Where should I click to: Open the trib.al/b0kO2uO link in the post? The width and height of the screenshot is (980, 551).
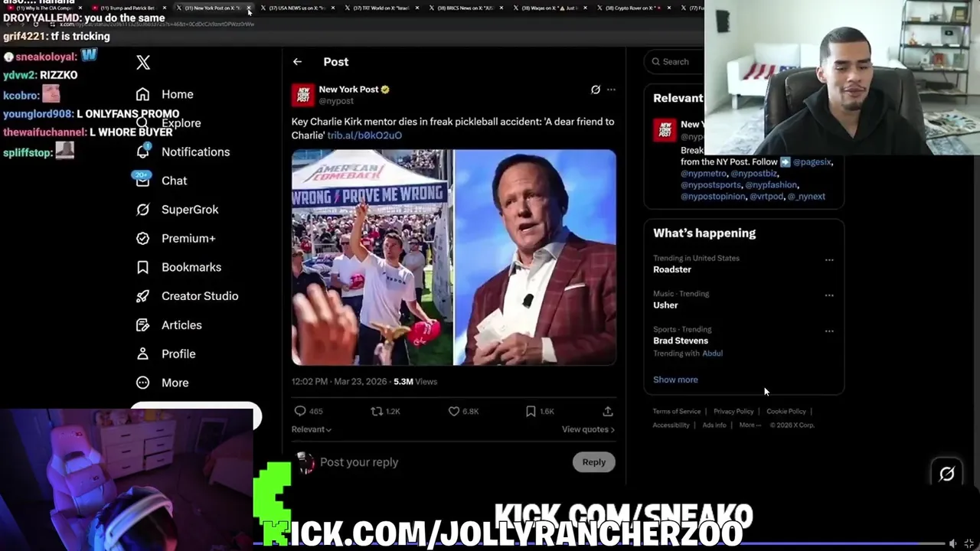click(x=364, y=135)
